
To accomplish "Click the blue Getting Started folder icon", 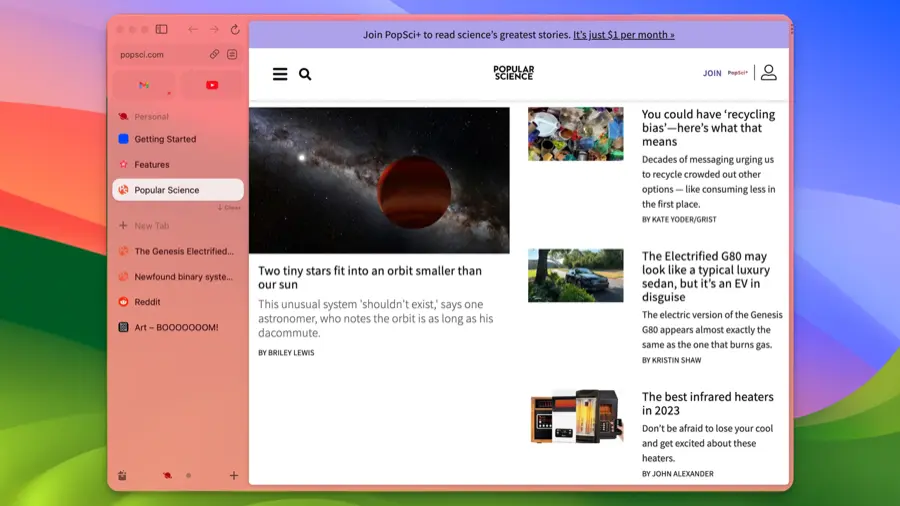I will click(x=123, y=139).
